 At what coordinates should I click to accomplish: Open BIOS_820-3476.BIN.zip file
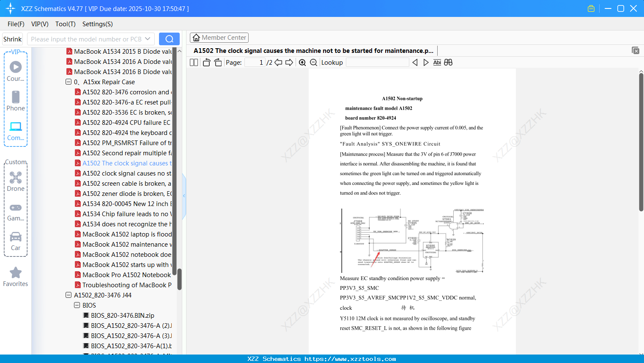pos(119,316)
